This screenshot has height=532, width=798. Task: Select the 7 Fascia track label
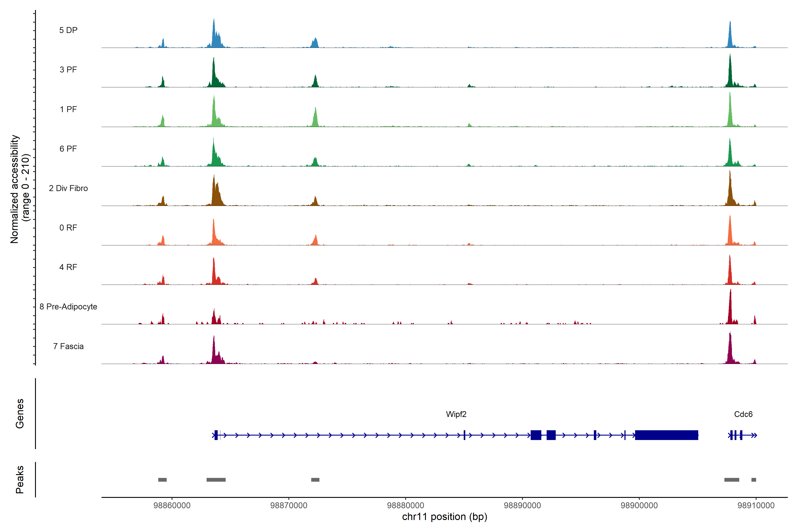pos(68,346)
